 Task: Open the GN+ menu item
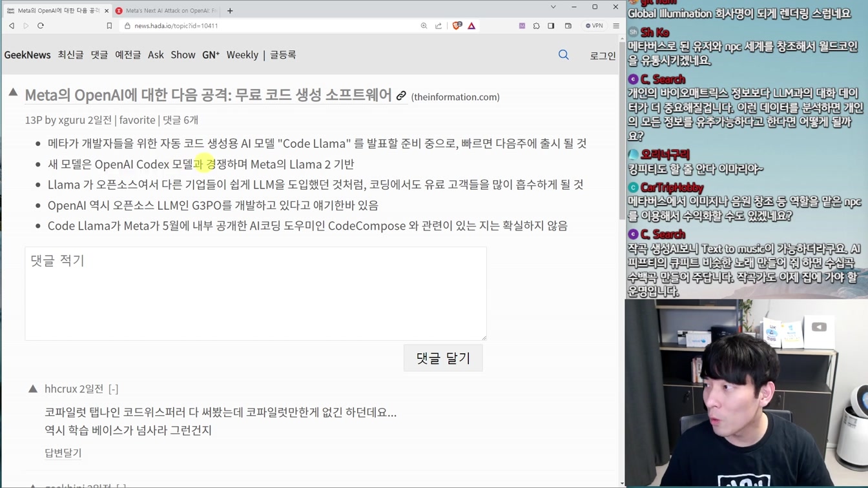click(211, 55)
